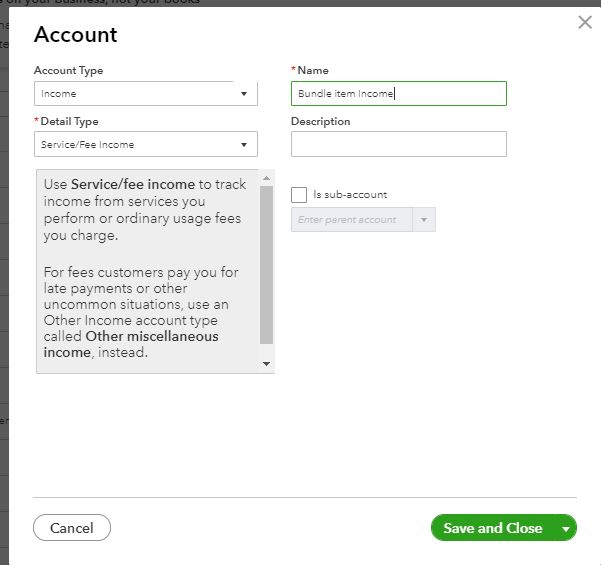Click the Enter parent account field
Screen dimensions: 601x565
click(x=351, y=220)
